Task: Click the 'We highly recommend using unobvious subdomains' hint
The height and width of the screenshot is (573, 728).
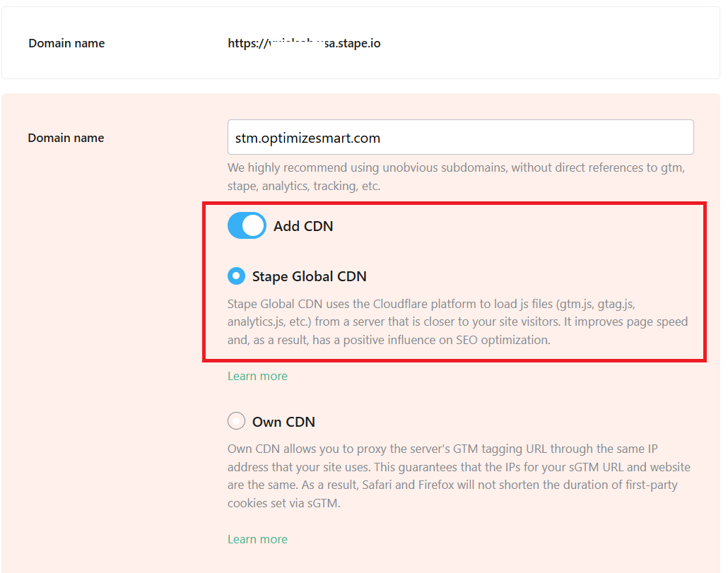Action: click(457, 177)
